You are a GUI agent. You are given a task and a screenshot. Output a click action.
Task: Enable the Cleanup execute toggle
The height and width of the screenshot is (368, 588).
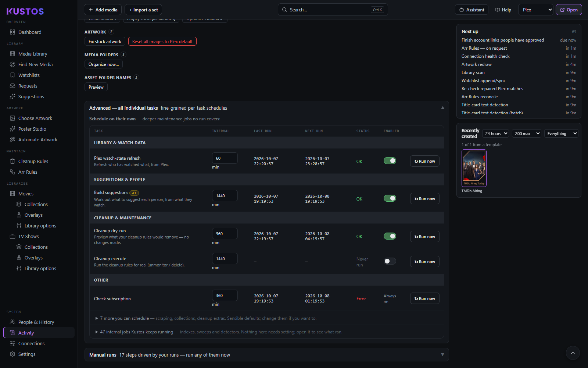pyautogui.click(x=390, y=261)
